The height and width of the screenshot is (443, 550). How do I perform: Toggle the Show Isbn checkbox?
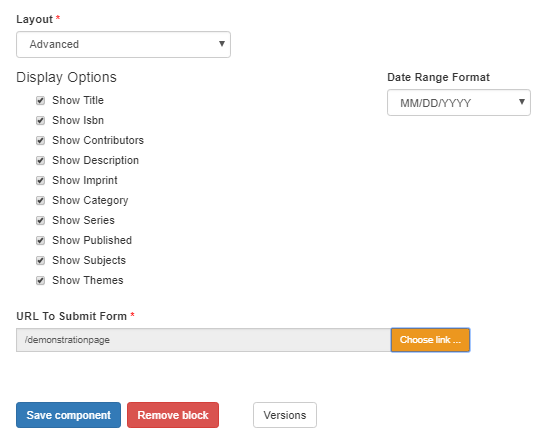point(40,121)
